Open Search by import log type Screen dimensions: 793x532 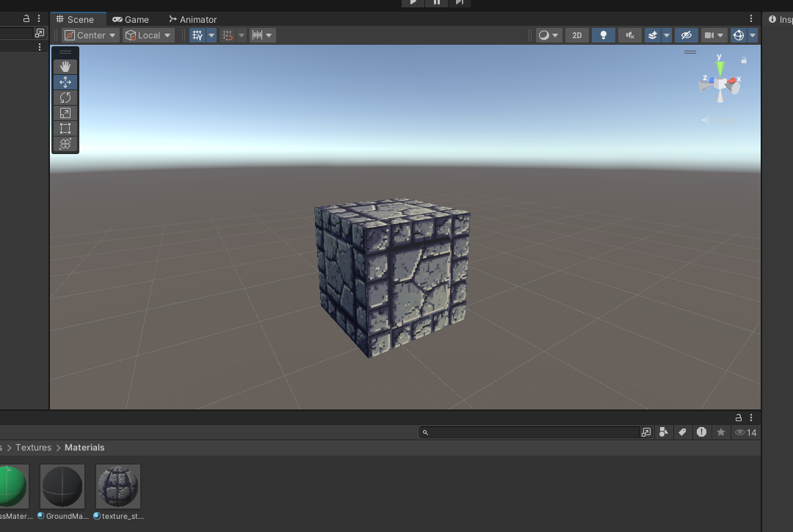click(701, 432)
